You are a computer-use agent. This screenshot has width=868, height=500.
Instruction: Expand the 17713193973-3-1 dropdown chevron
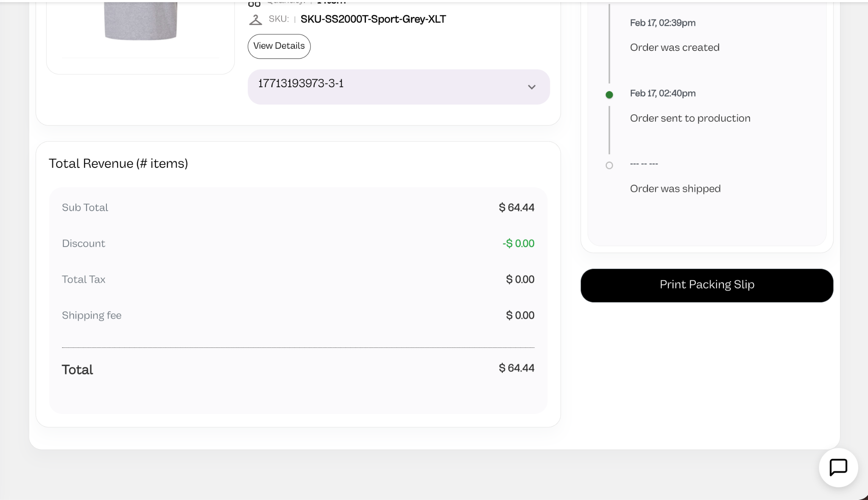click(531, 87)
